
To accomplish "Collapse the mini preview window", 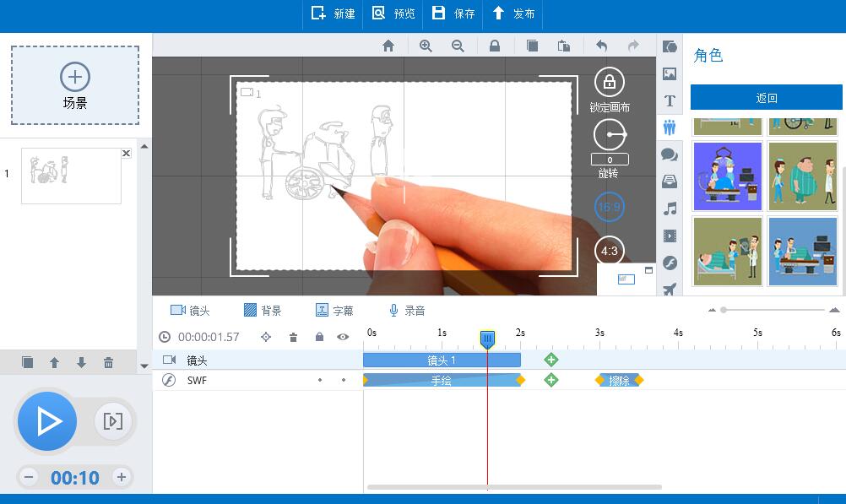I will point(648,270).
